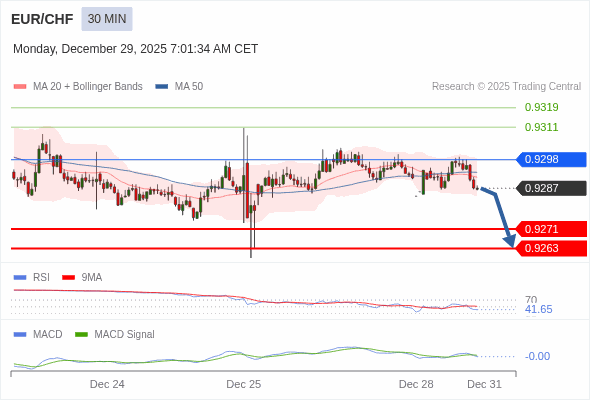
Task: Click the Dec 31 axis label
Action: 484,384
